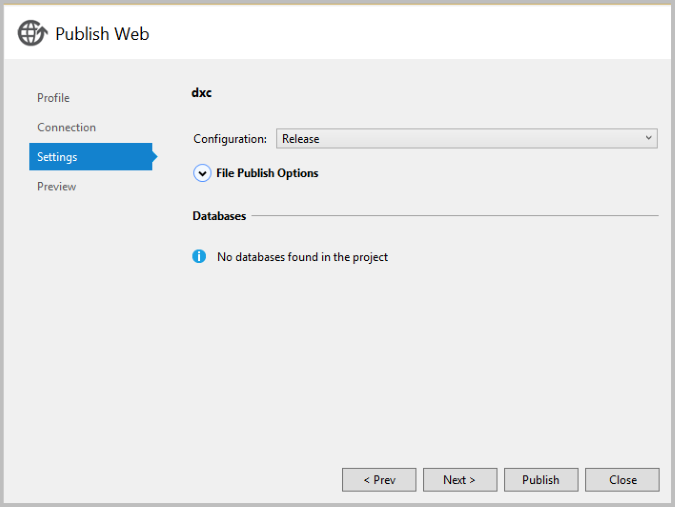Open the Preview step
The width and height of the screenshot is (675, 507).
click(x=56, y=186)
